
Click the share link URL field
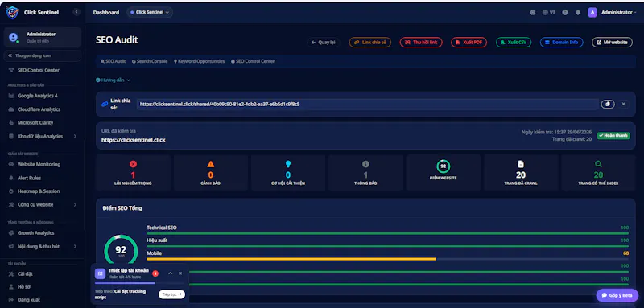click(x=367, y=105)
